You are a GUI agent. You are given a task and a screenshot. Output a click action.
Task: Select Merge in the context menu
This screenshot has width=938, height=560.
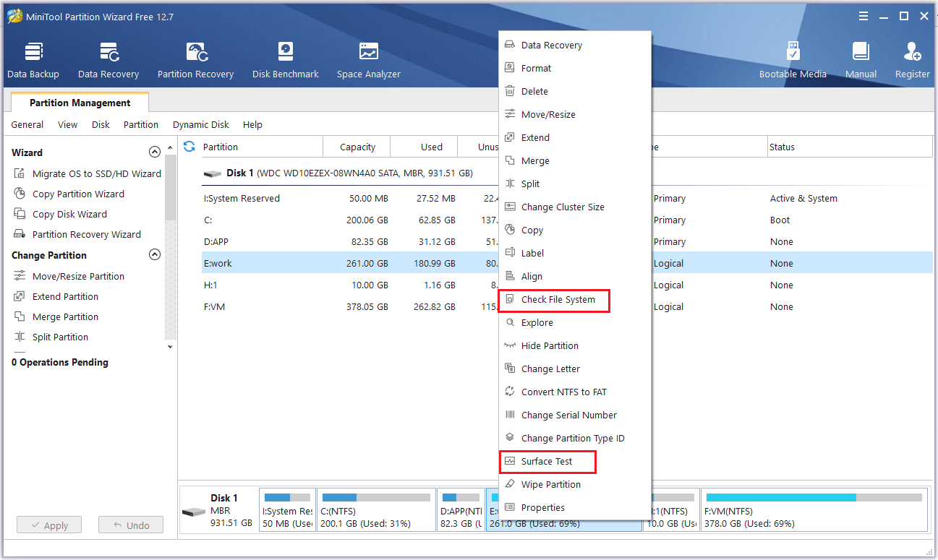click(x=576, y=160)
